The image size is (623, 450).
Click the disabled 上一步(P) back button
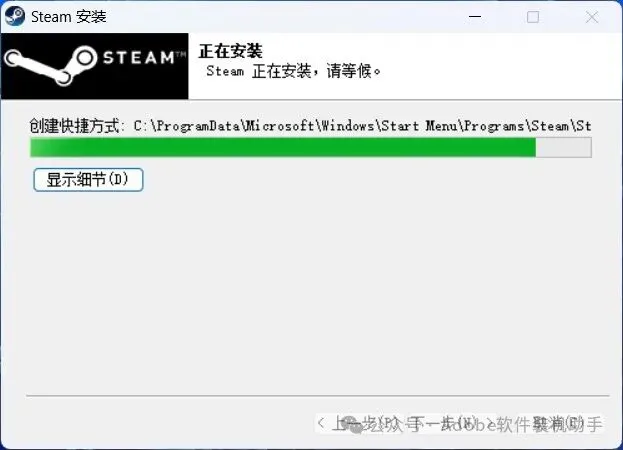[358, 424]
